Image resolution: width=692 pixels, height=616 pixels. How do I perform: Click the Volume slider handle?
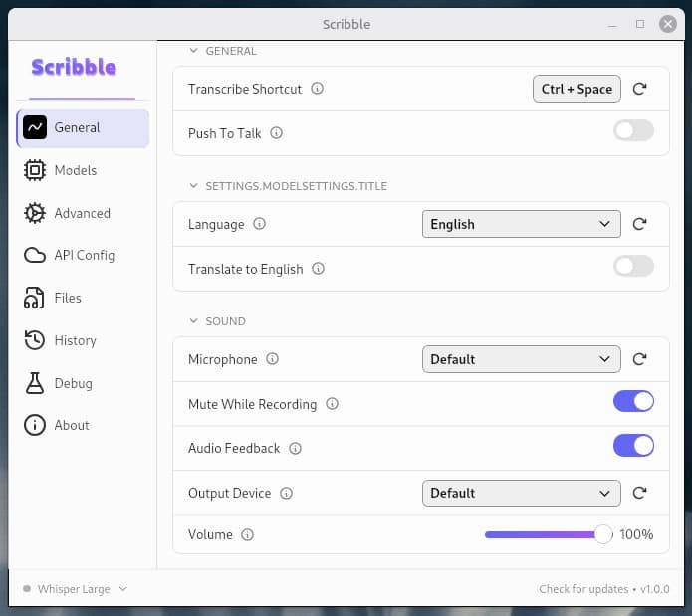tap(602, 535)
